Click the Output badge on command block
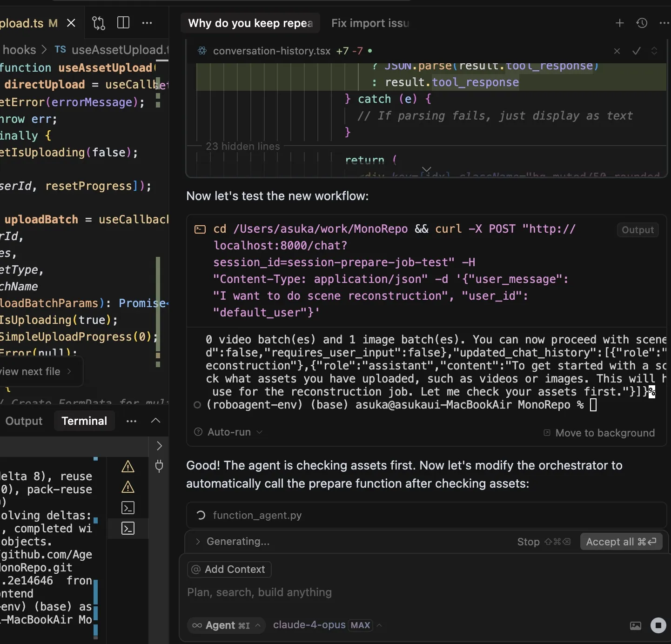Image resolution: width=671 pixels, height=644 pixels. tap(638, 230)
